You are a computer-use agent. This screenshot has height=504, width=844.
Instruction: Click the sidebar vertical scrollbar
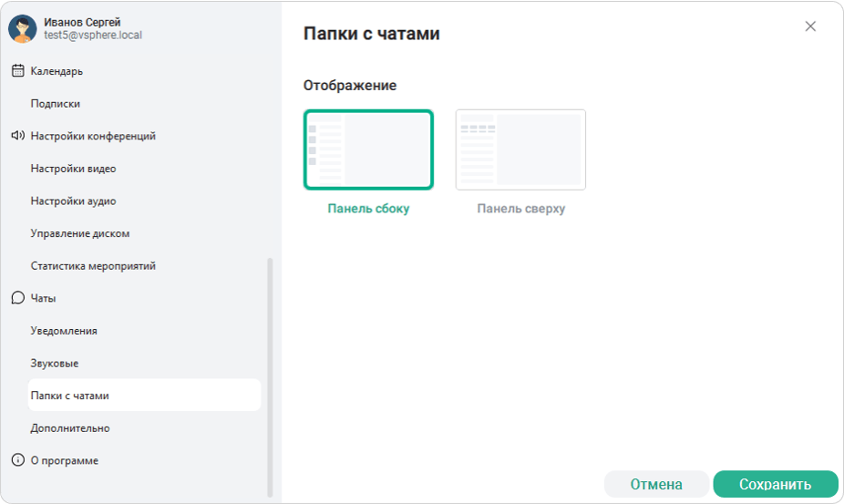click(x=270, y=377)
